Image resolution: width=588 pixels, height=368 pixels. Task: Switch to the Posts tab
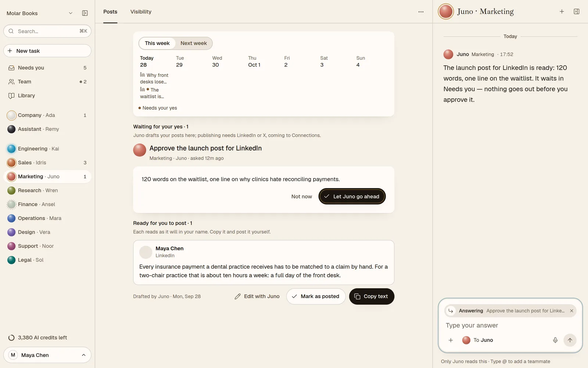coord(110,12)
